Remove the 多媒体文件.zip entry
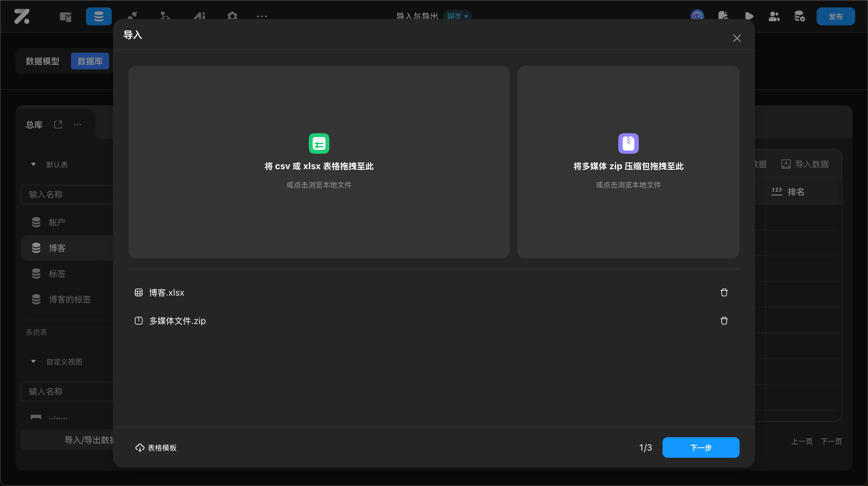868x486 pixels. click(724, 320)
